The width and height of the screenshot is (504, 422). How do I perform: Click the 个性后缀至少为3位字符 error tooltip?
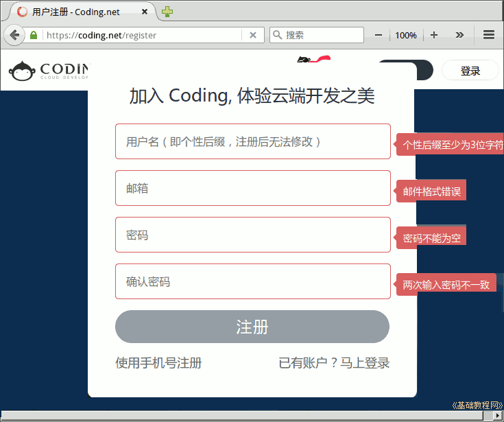pyautogui.click(x=449, y=145)
